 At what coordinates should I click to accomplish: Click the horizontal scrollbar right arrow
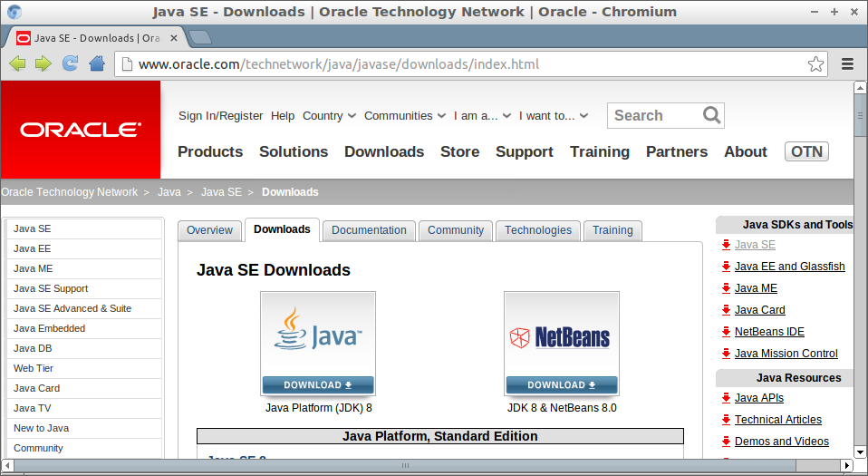pyautogui.click(x=847, y=465)
